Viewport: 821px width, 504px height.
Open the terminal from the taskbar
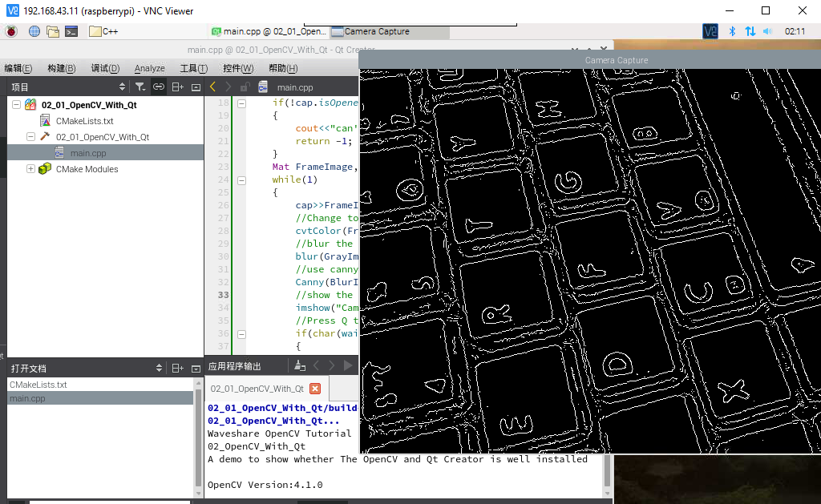point(71,31)
